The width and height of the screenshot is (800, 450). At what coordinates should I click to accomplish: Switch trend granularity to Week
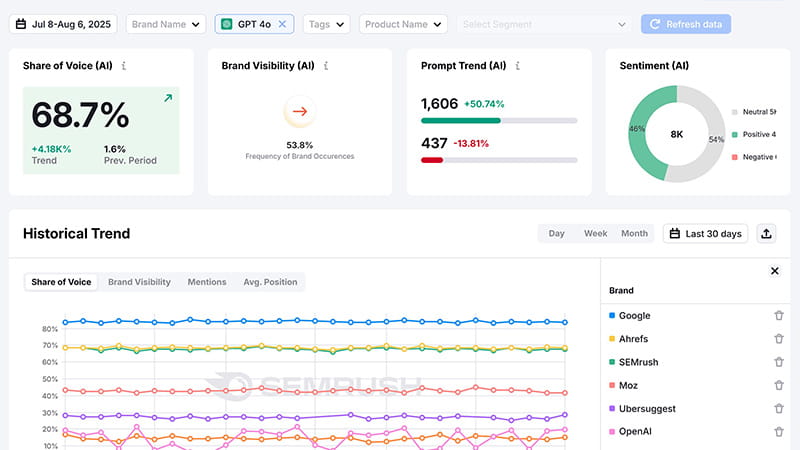595,234
